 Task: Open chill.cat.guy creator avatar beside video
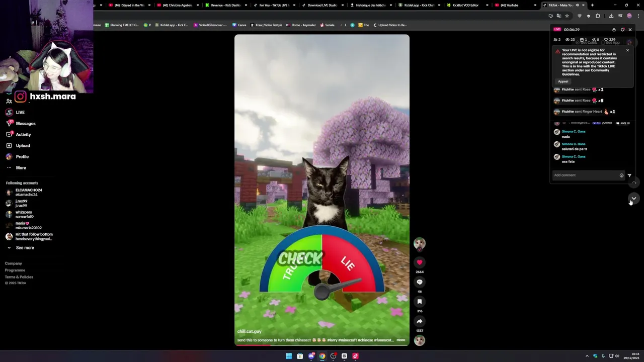[420, 244]
